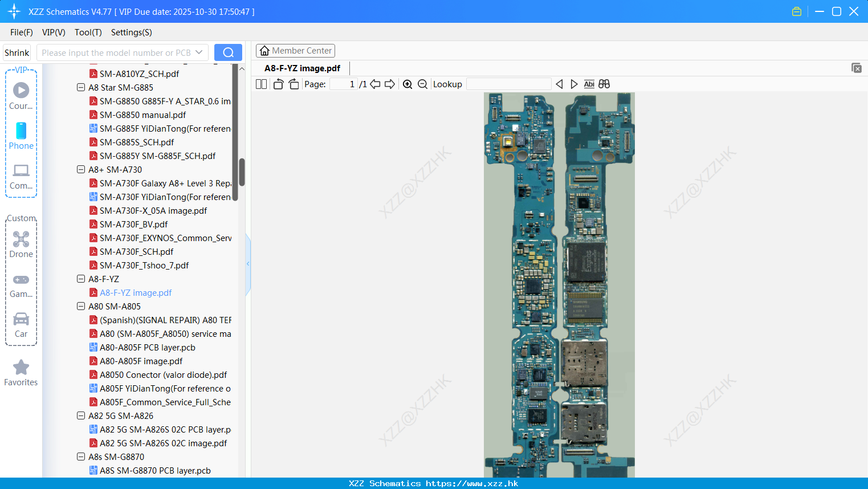Click the XZZ Schematics logo icon
Image resolution: width=868 pixels, height=489 pixels.
click(x=14, y=11)
